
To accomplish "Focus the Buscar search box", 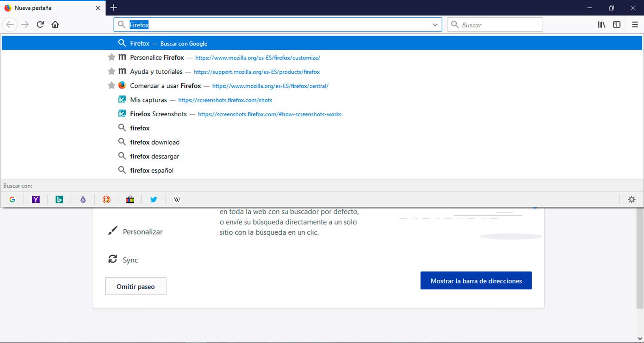I will click(495, 25).
